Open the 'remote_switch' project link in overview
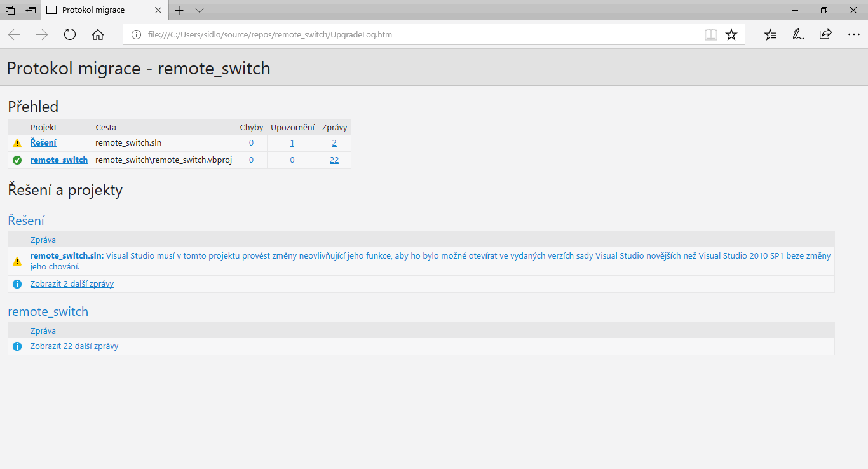Viewport: 868px width, 469px height. pyautogui.click(x=59, y=160)
